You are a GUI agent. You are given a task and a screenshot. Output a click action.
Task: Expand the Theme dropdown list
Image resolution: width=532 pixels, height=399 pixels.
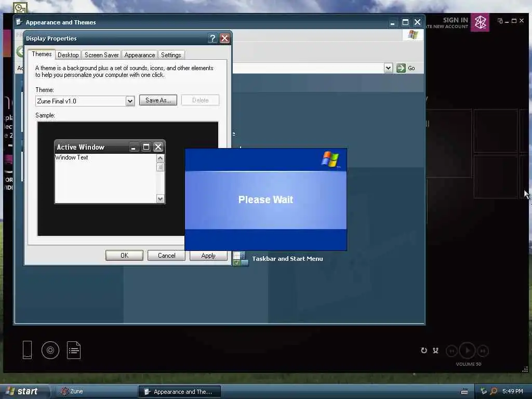click(130, 101)
